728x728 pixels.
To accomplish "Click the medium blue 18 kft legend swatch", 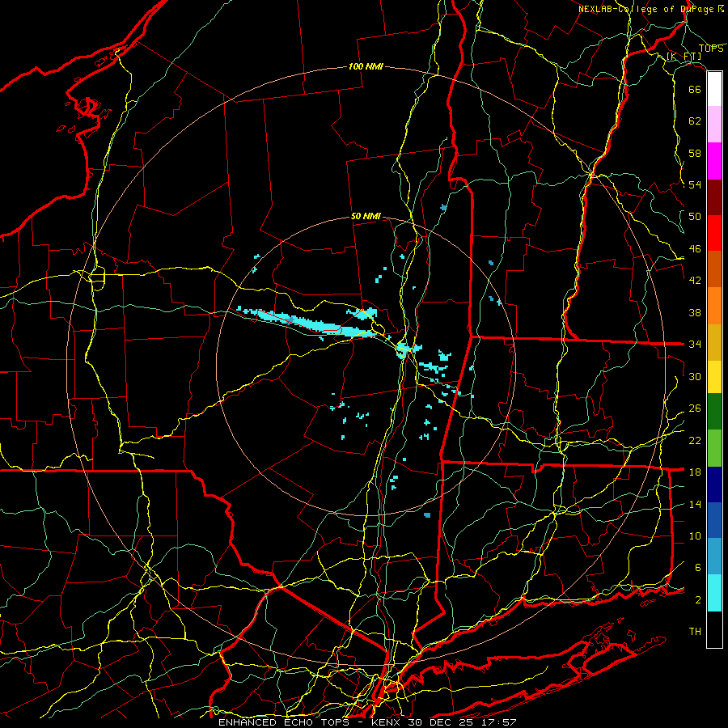I will [714, 520].
